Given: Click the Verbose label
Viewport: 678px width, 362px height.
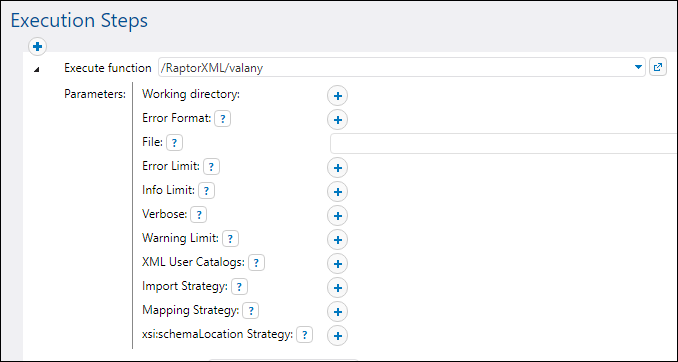Looking at the screenshot, I should (x=165, y=214).
